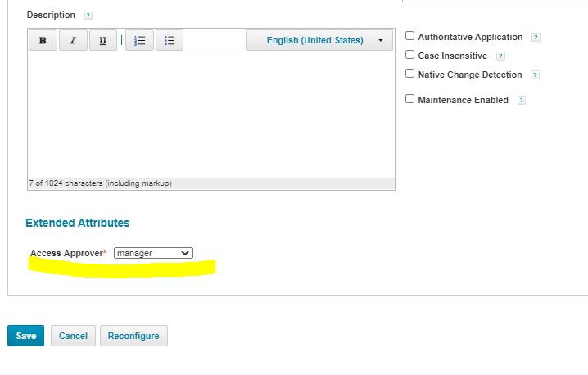Viewport: 588px width, 375px height.
Task: Show help for Case Insensitive
Action: [x=500, y=56]
